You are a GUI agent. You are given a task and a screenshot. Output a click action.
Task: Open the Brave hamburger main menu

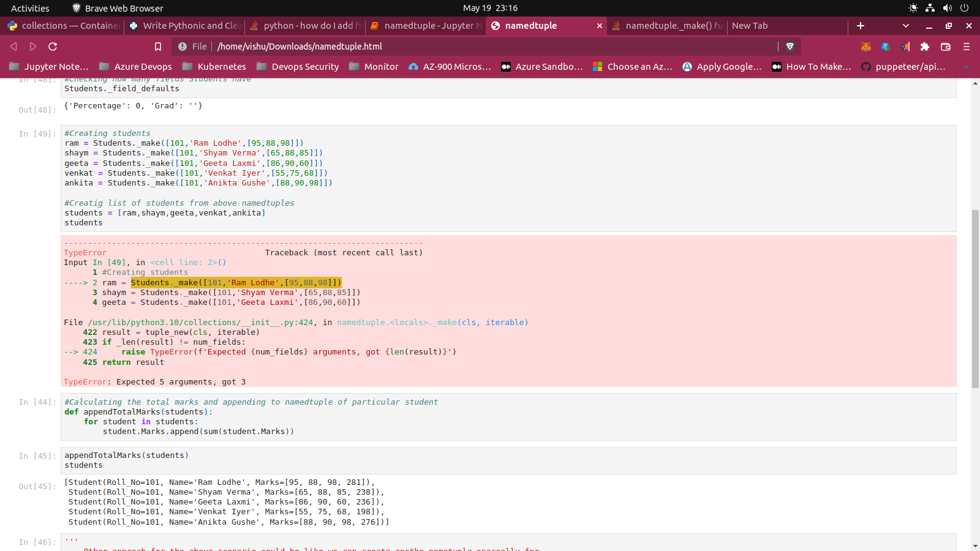point(967,47)
